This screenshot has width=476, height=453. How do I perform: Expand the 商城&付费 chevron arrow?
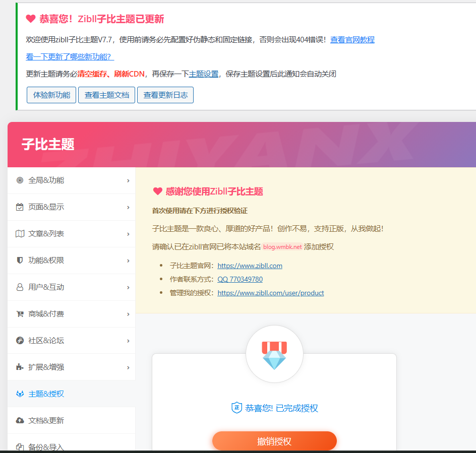128,314
